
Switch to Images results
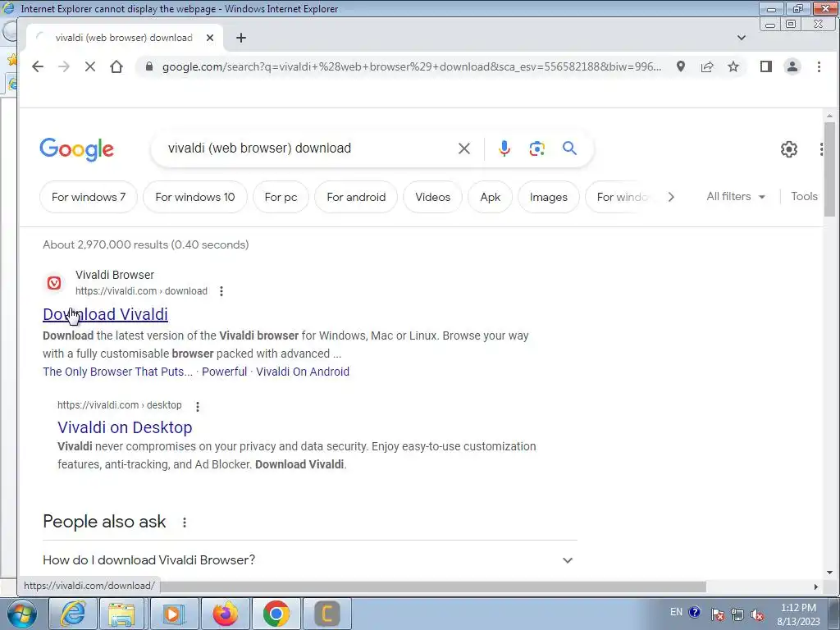pos(549,197)
